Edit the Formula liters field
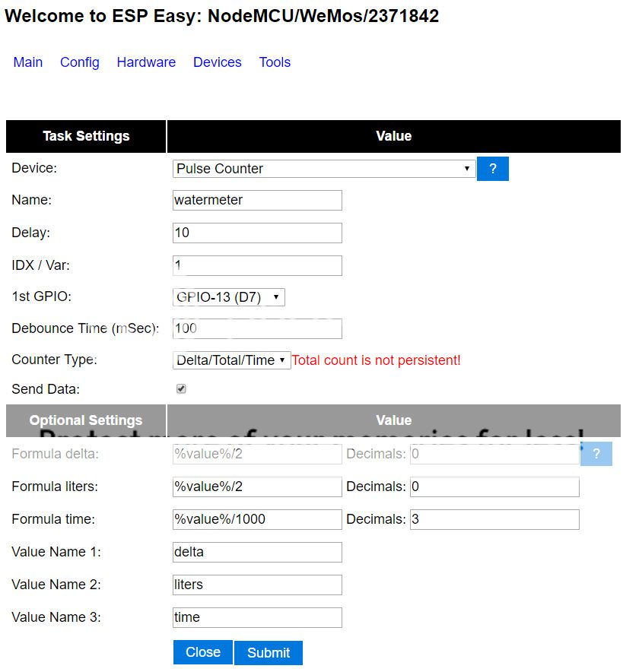The width and height of the screenshot is (623, 672). 257,487
